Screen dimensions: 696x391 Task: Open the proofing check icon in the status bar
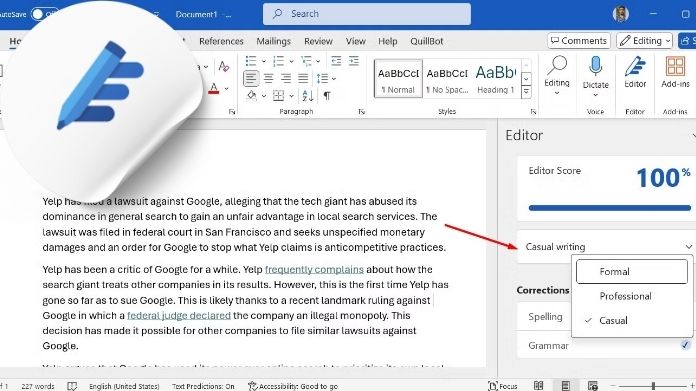click(x=72, y=386)
